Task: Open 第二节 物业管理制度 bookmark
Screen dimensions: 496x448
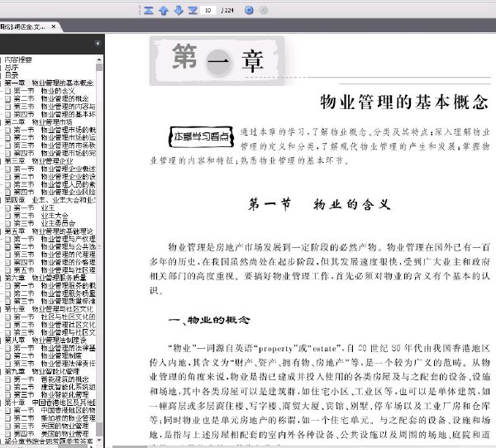Action: coord(47,355)
